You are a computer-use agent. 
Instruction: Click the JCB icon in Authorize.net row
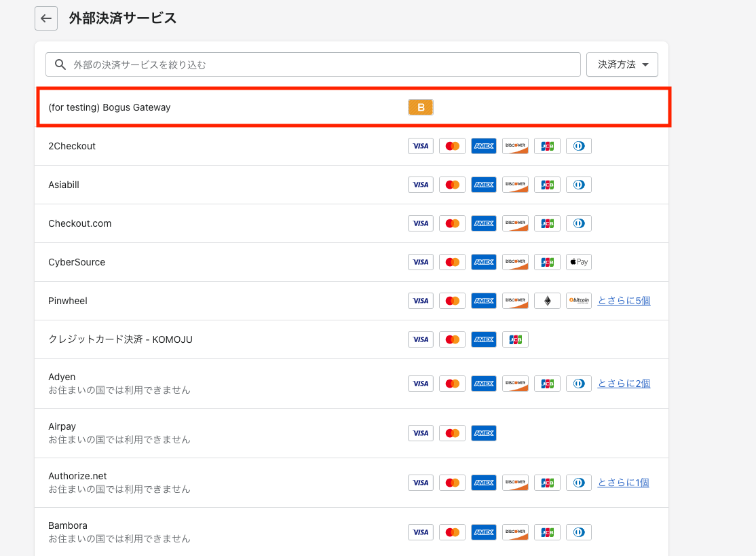point(547,483)
